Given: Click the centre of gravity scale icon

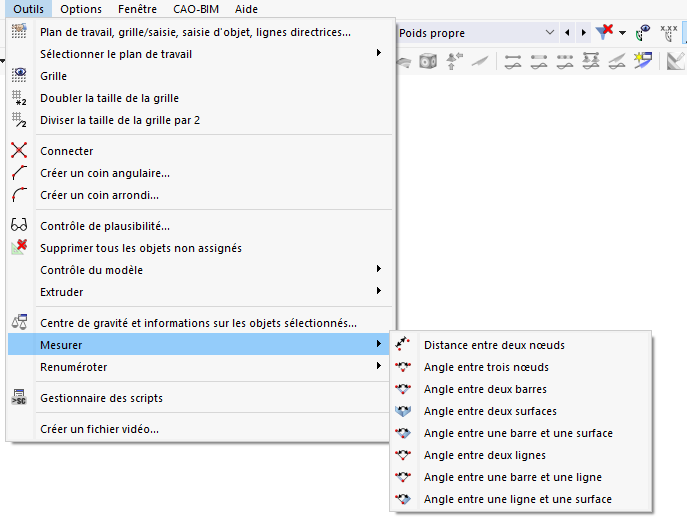Looking at the screenshot, I should tap(19, 322).
